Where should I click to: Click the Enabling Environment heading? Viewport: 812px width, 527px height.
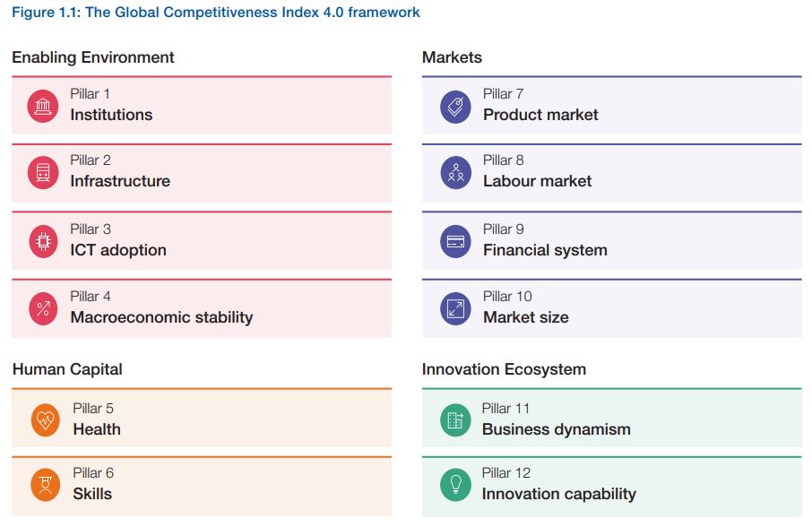click(93, 57)
